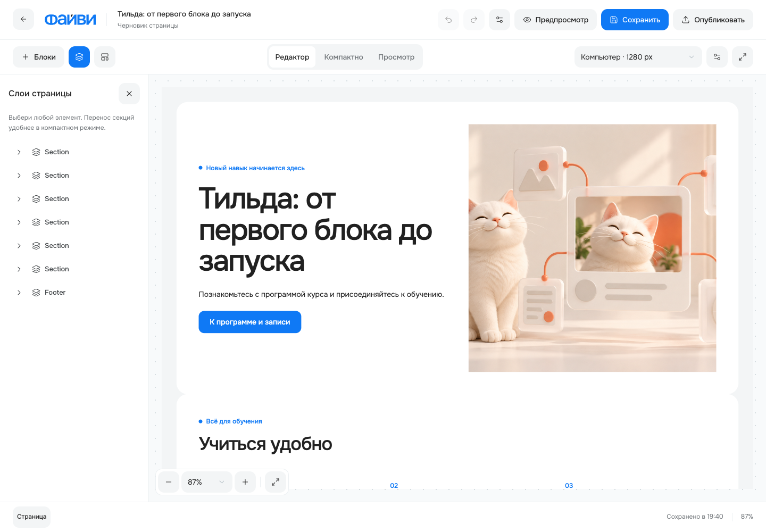Select the Footer layer row
The height and width of the screenshot is (532, 766).
pyautogui.click(x=74, y=293)
